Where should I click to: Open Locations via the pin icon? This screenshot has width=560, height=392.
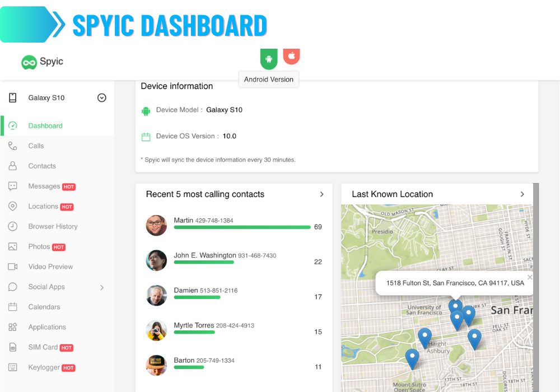coord(12,206)
